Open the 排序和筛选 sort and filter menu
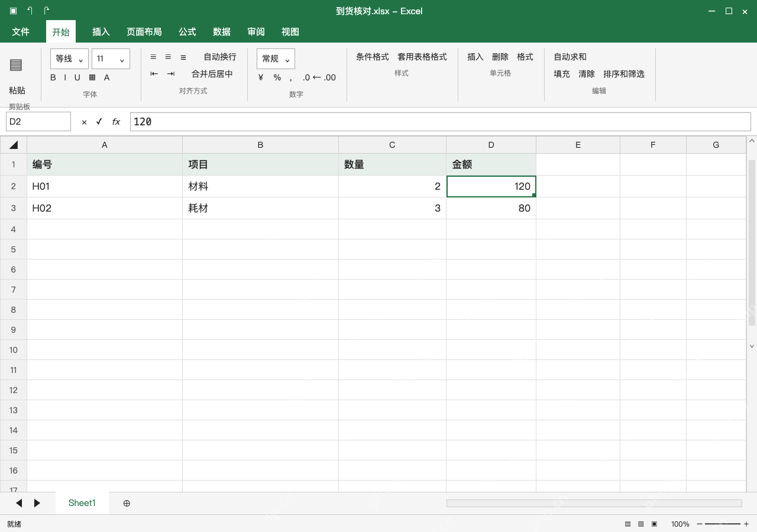 coord(624,74)
